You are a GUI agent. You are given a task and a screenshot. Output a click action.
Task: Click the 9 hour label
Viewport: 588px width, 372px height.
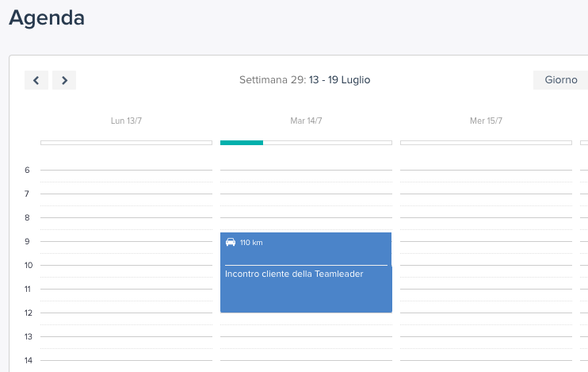(27, 241)
